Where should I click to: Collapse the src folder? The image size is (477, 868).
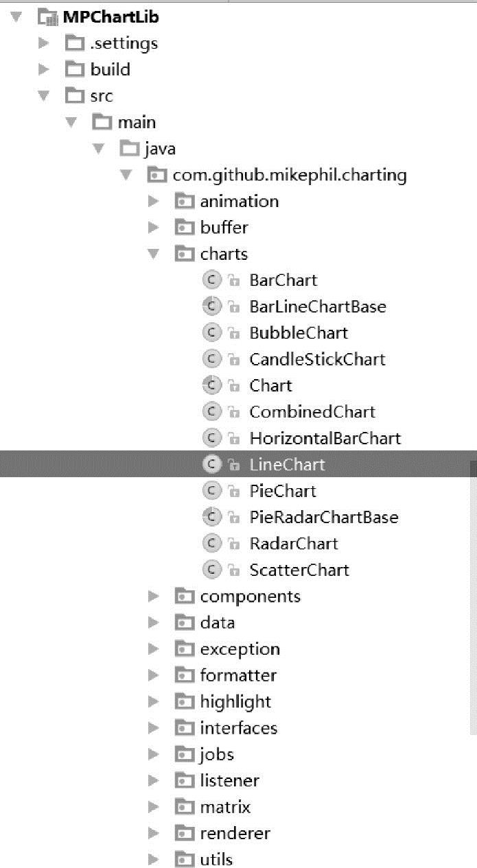coord(44,96)
